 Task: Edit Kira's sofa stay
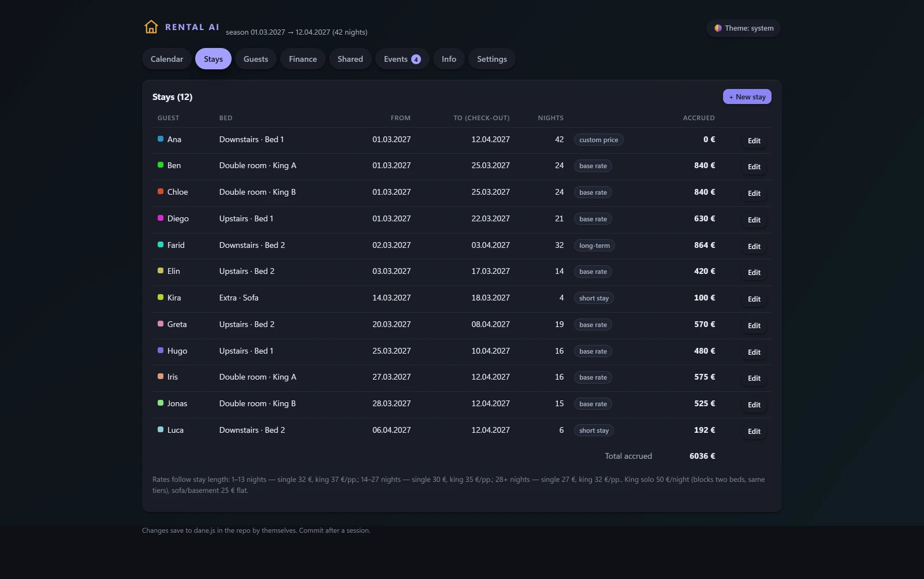754,299
